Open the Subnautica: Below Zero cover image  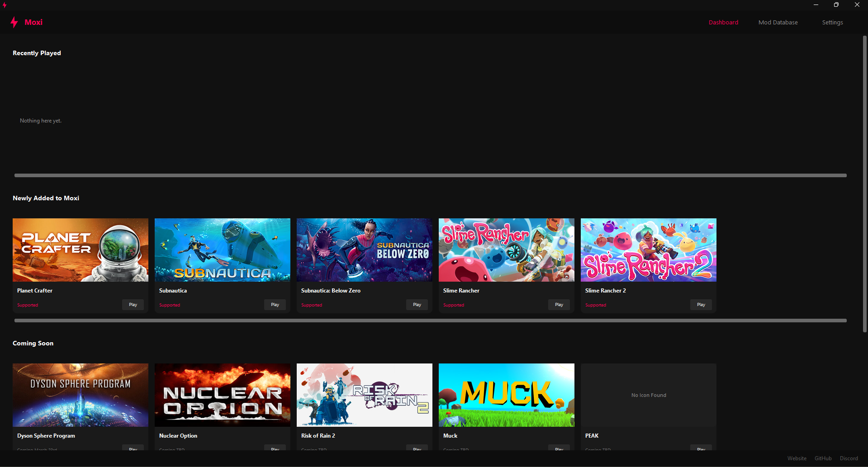point(365,250)
